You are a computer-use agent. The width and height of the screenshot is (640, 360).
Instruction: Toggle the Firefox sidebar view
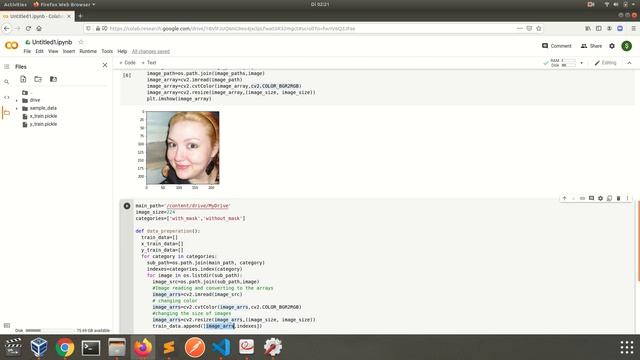click(x=599, y=29)
